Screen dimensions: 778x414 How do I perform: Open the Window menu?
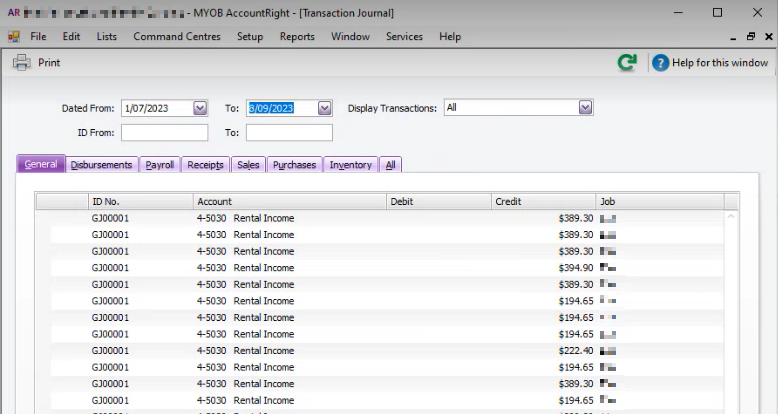pyautogui.click(x=350, y=36)
